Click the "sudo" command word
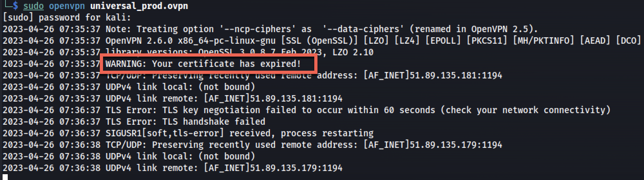Screen dimensions: 644x180 pyautogui.click(x=33, y=6)
